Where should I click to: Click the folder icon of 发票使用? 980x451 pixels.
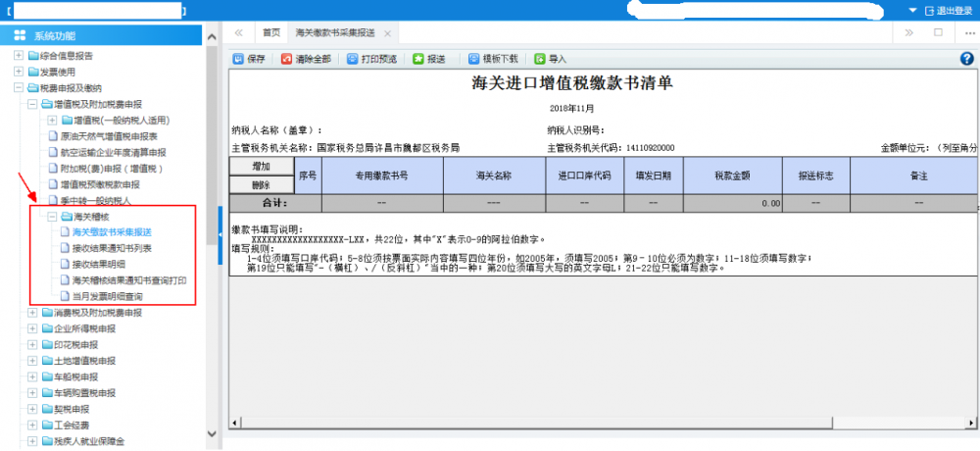33,72
